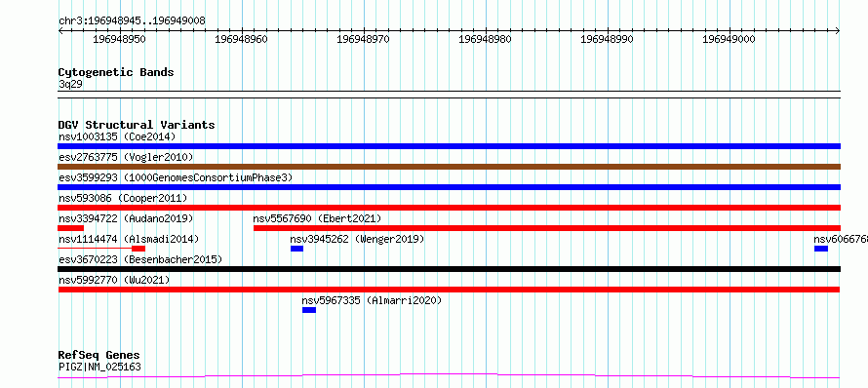
Task: Select the magenta PIGZ gene track line
Action: coord(449,376)
